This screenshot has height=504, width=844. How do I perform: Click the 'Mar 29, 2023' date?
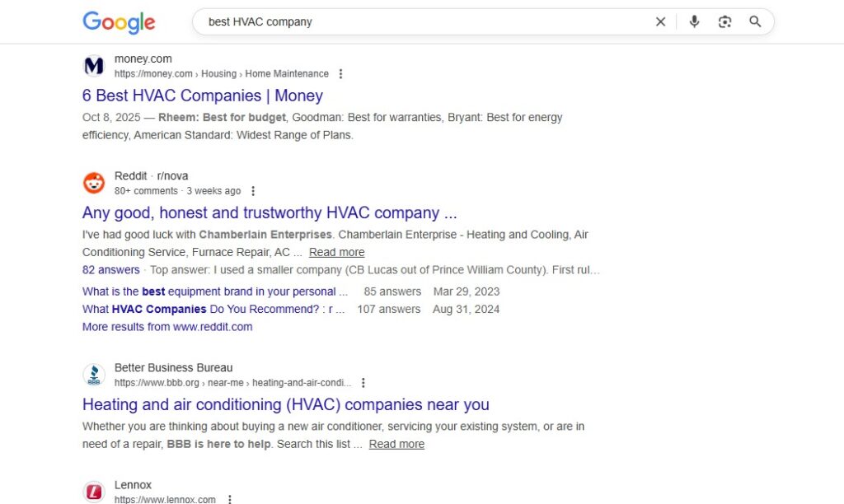(x=467, y=292)
